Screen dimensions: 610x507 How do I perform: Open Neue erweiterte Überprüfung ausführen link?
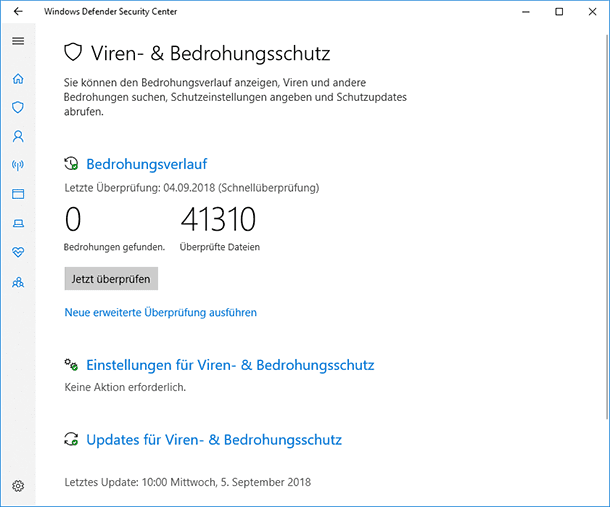(x=161, y=312)
